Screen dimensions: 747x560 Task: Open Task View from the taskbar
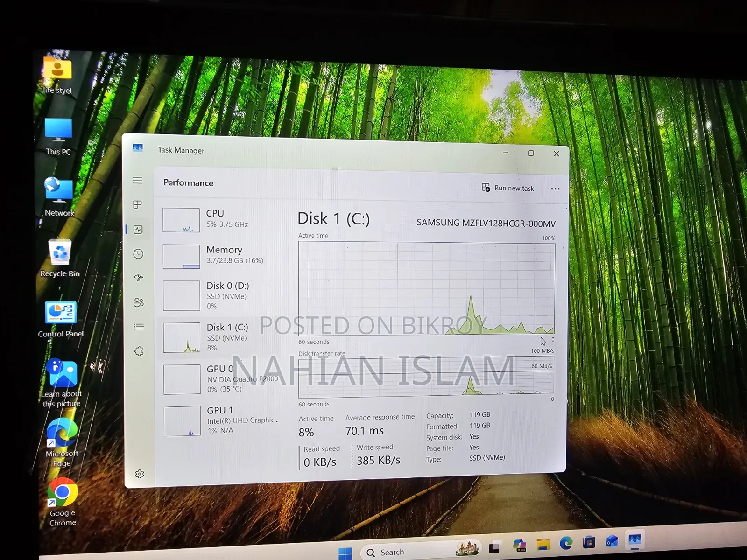click(x=494, y=547)
